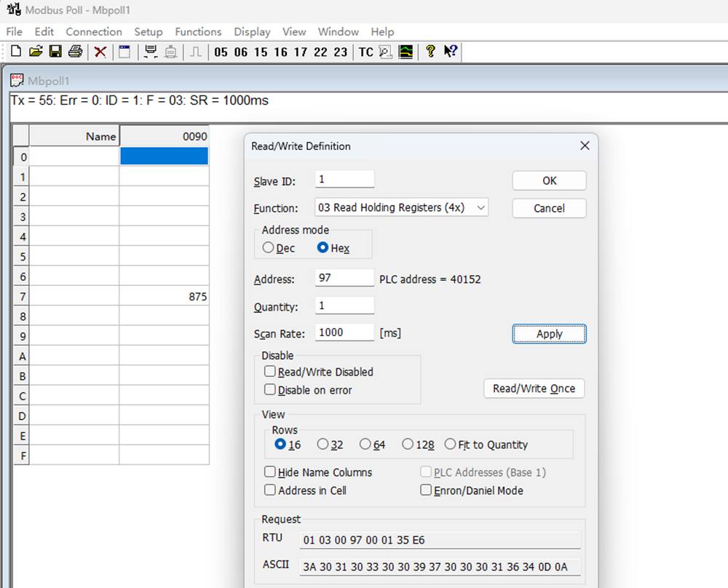Viewport: 728px width, 588px height.
Task: Enable Disable on error checkbox
Action: point(270,389)
